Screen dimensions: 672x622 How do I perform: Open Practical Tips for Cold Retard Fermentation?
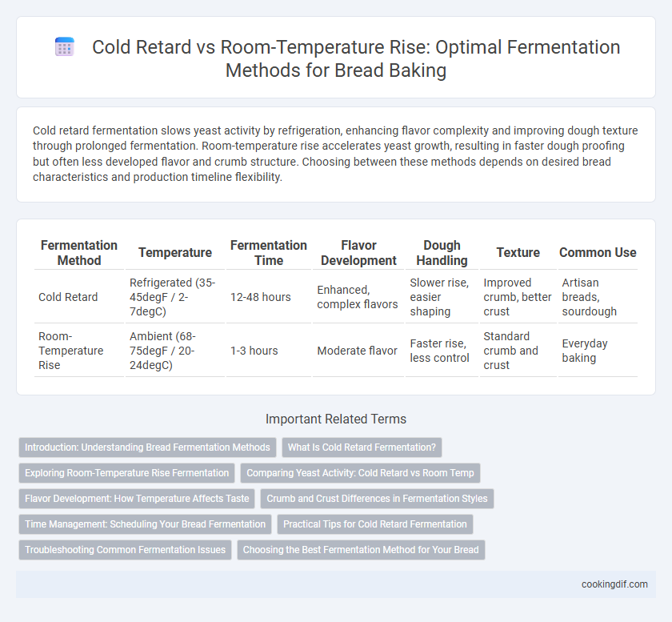(375, 524)
